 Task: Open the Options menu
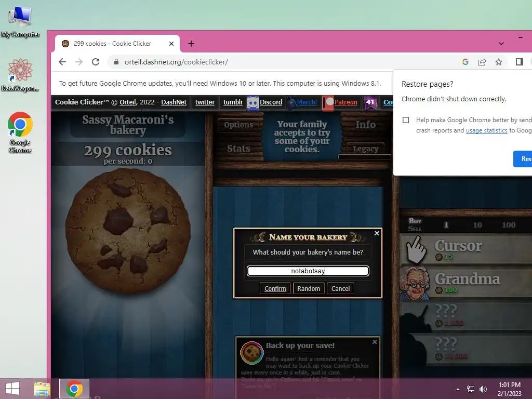tap(238, 125)
